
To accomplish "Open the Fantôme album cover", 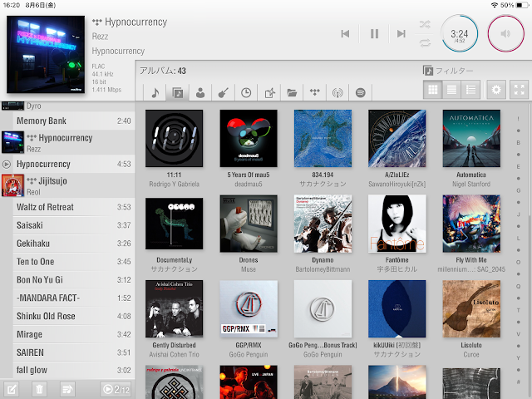I will pyautogui.click(x=397, y=224).
